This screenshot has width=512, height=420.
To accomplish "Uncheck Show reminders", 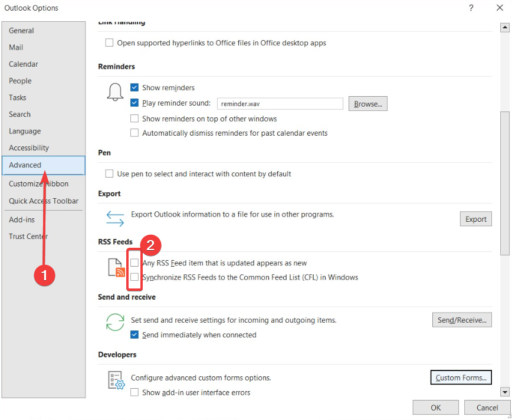I will 134,87.
